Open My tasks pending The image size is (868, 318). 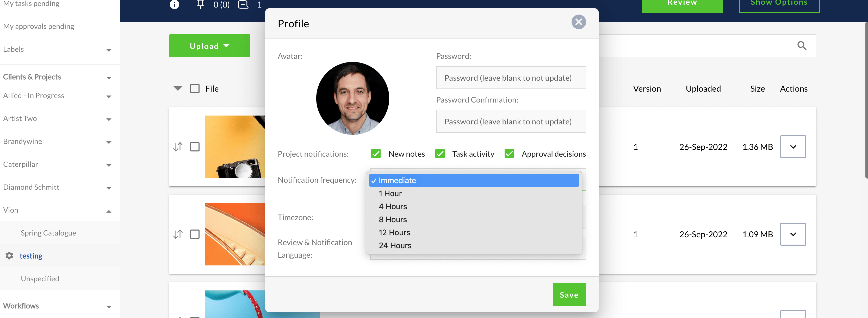pyautogui.click(x=31, y=4)
